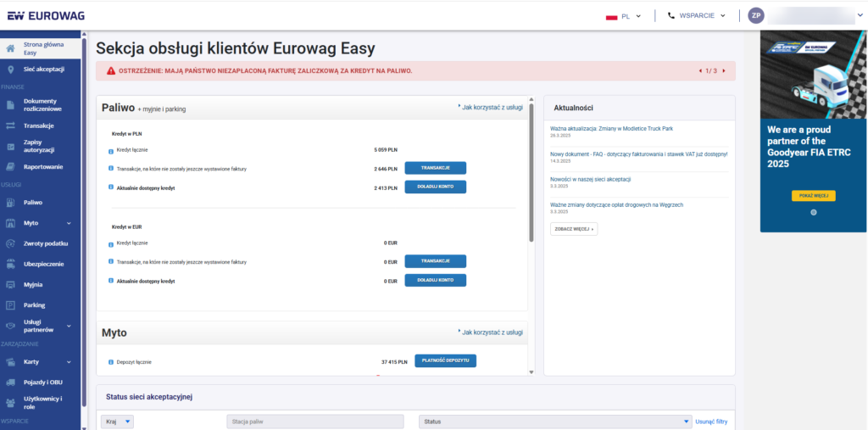Click Usuń filtry link
The width and height of the screenshot is (868, 430).
(x=711, y=422)
